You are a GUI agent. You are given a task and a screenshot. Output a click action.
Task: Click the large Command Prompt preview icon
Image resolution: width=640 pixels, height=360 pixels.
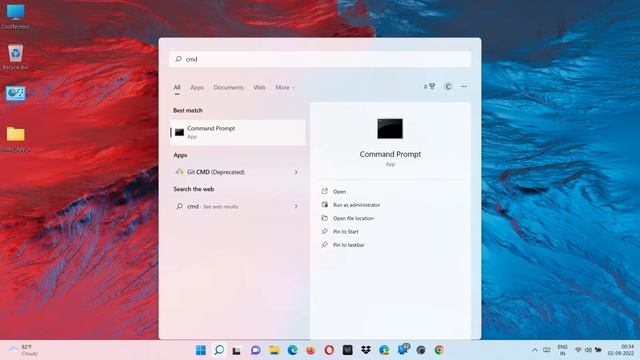[390, 129]
